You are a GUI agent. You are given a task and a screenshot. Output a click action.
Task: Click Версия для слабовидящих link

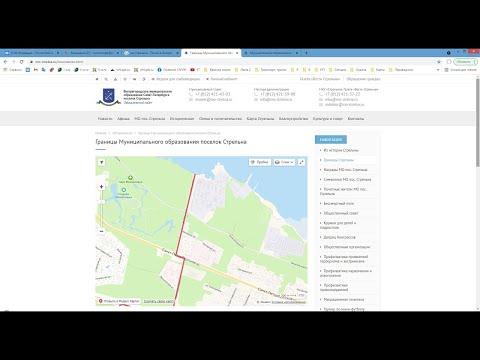(x=176, y=79)
